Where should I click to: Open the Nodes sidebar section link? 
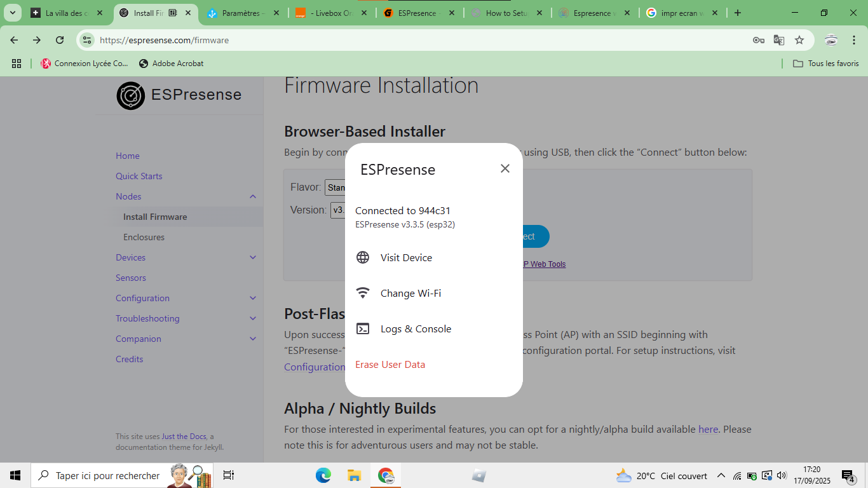[x=128, y=196]
